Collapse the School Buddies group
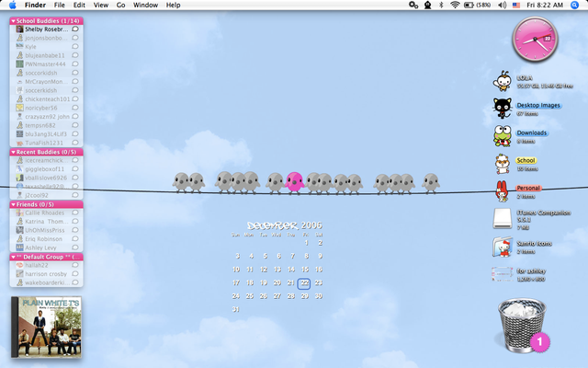 point(13,21)
